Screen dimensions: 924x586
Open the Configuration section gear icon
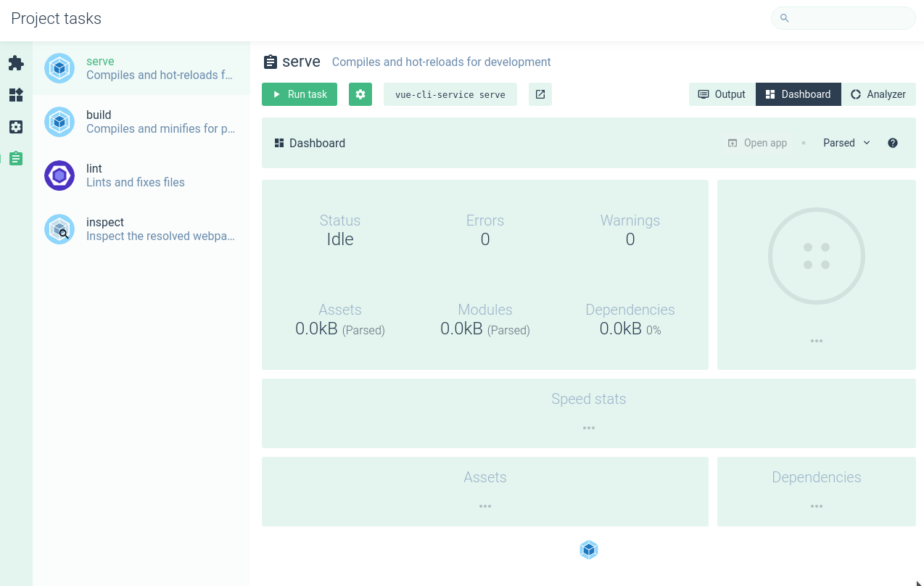coord(16,127)
